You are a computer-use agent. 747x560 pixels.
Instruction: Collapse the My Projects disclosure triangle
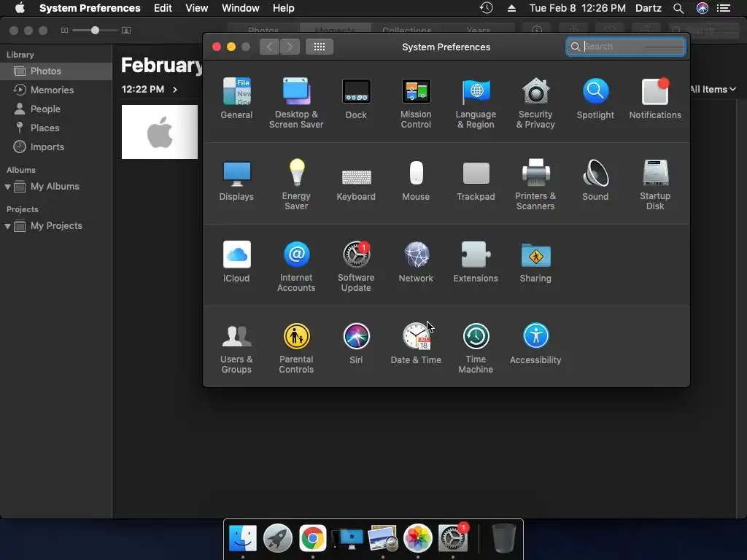click(7, 226)
